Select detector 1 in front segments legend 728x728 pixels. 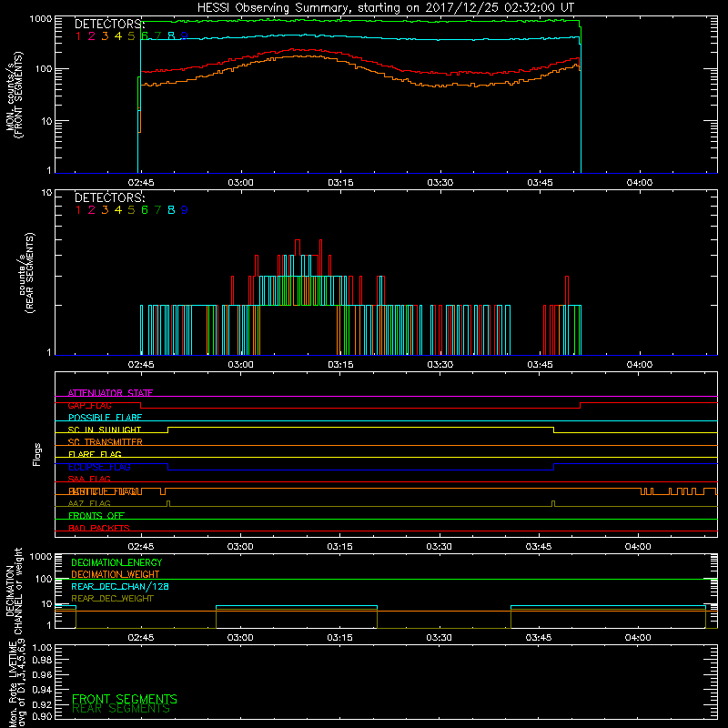78,36
